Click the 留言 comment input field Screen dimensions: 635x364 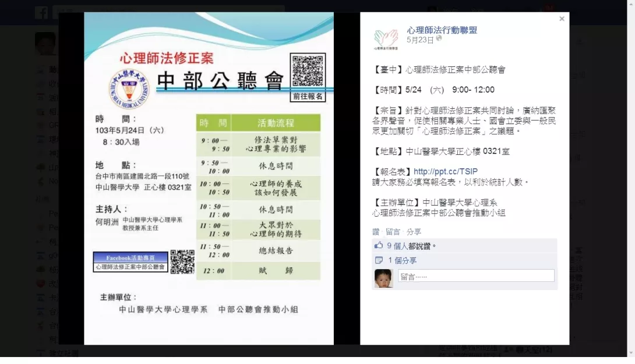(x=476, y=275)
